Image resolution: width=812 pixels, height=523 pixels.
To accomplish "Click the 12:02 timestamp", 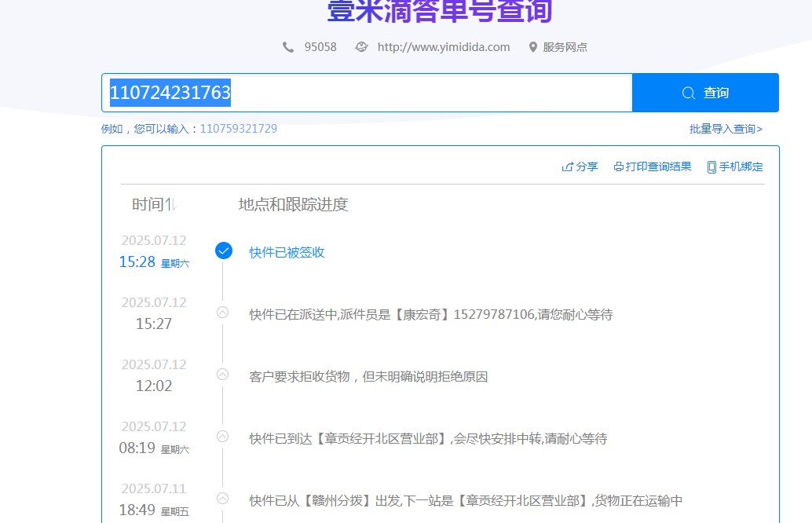I will tap(154, 386).
